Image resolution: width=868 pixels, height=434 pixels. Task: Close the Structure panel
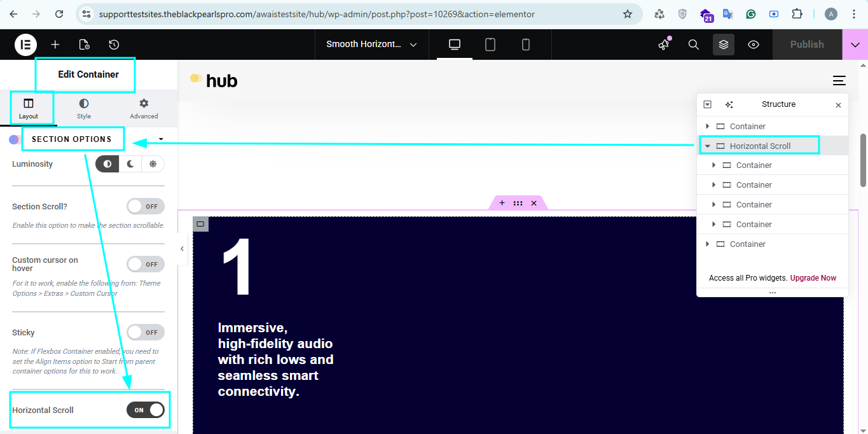tap(838, 105)
